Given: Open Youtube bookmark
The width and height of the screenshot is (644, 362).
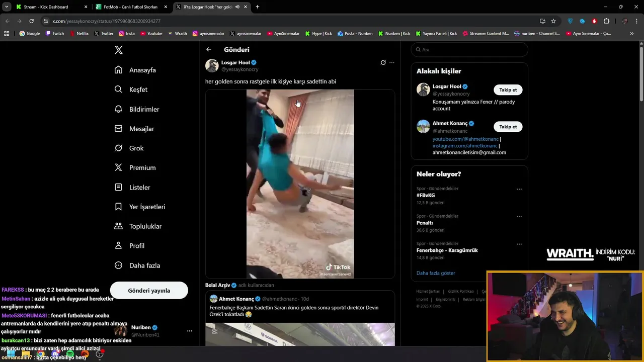Looking at the screenshot, I should point(151,34).
